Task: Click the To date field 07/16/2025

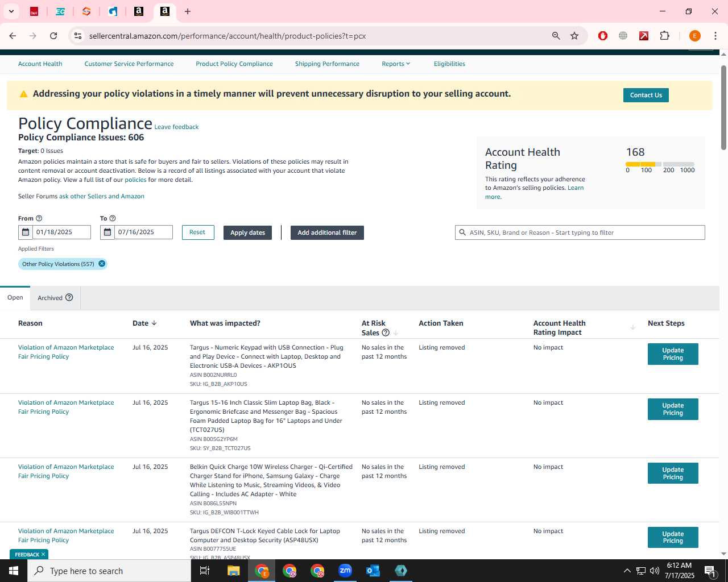Action: coord(143,232)
